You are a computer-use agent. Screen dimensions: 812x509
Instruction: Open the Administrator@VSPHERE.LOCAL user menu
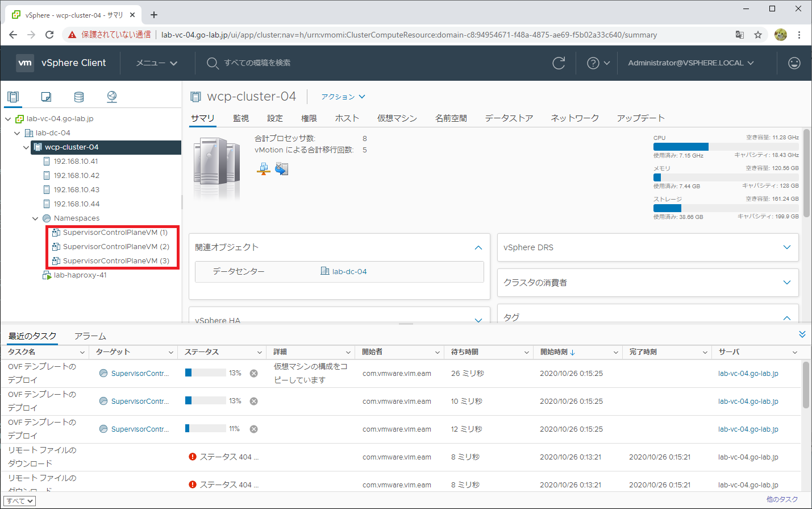pyautogui.click(x=691, y=63)
